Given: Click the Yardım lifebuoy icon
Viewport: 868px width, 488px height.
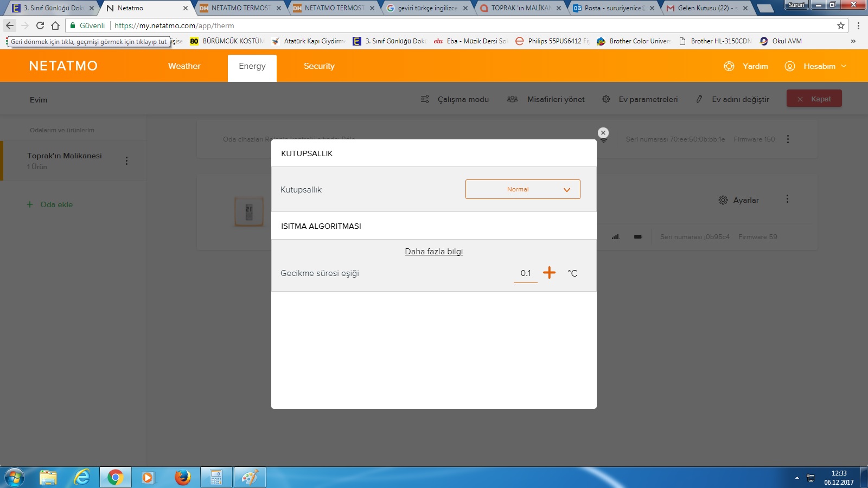Looking at the screenshot, I should pos(729,66).
